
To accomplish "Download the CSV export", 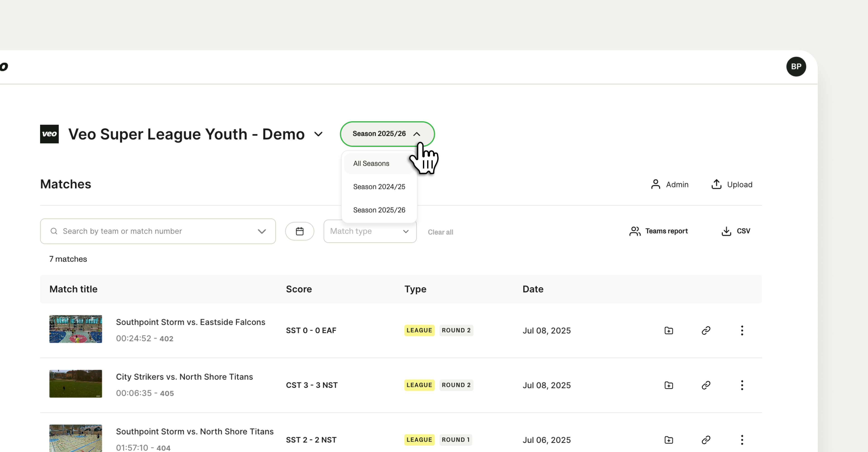I will click(736, 231).
